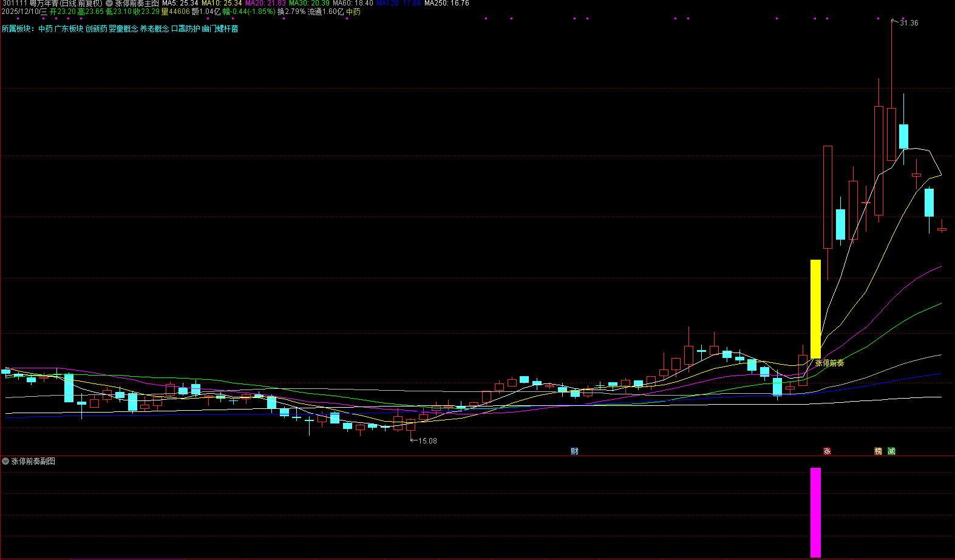Click the 口罩防护 sector link
This screenshot has height=560, width=955.
tap(186, 29)
